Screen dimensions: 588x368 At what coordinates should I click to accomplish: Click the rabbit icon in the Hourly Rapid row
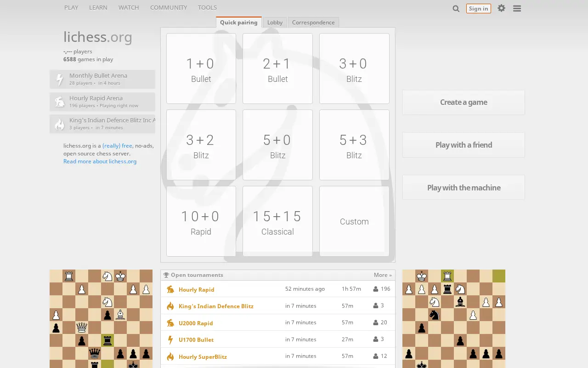[x=170, y=289]
